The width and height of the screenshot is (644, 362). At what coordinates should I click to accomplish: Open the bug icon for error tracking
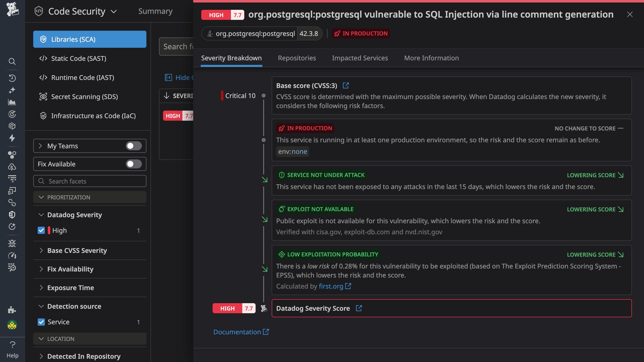click(x=12, y=243)
